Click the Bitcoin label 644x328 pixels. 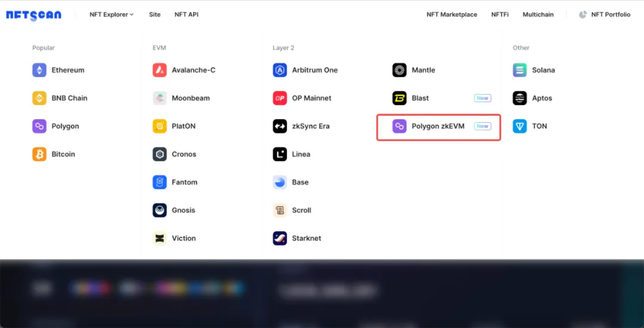pyautogui.click(x=63, y=154)
